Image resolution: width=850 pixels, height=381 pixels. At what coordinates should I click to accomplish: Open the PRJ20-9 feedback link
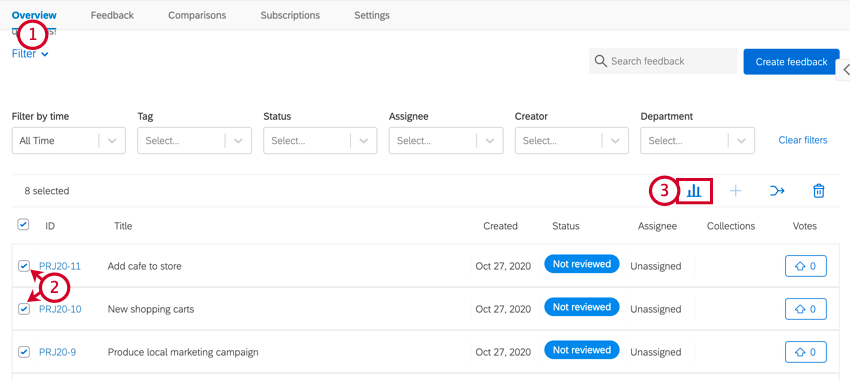57,352
